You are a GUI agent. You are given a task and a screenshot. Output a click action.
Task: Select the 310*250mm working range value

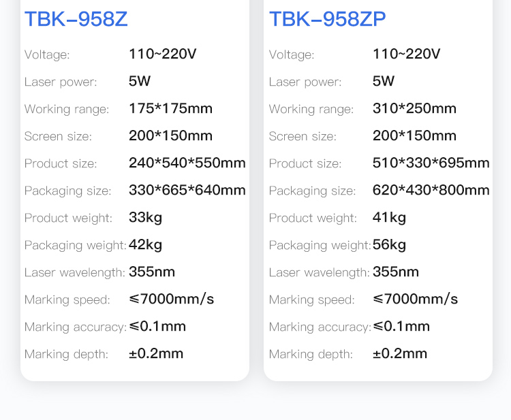[414, 108]
